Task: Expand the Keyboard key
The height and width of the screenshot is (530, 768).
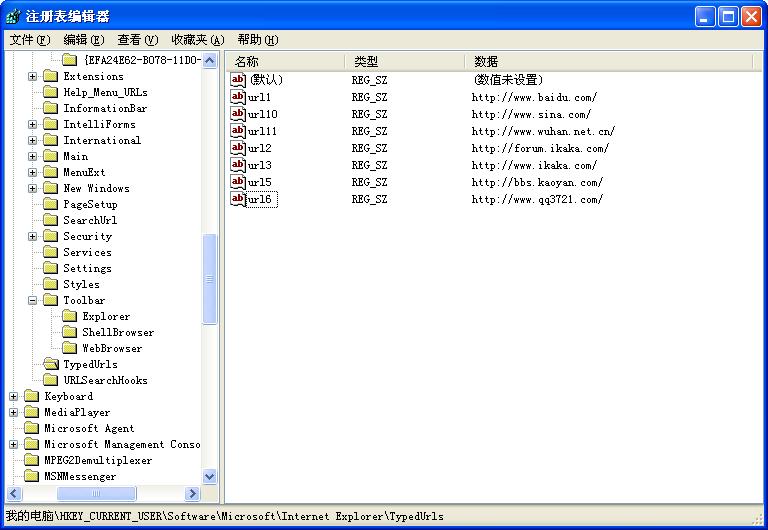Action: 13,397
